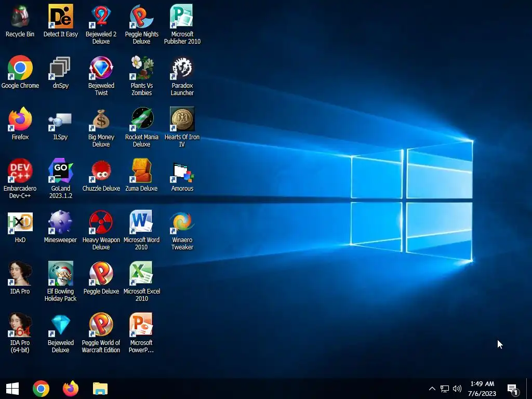This screenshot has width=532, height=399.
Task: Open the Action Center notifications
Action: point(513,389)
